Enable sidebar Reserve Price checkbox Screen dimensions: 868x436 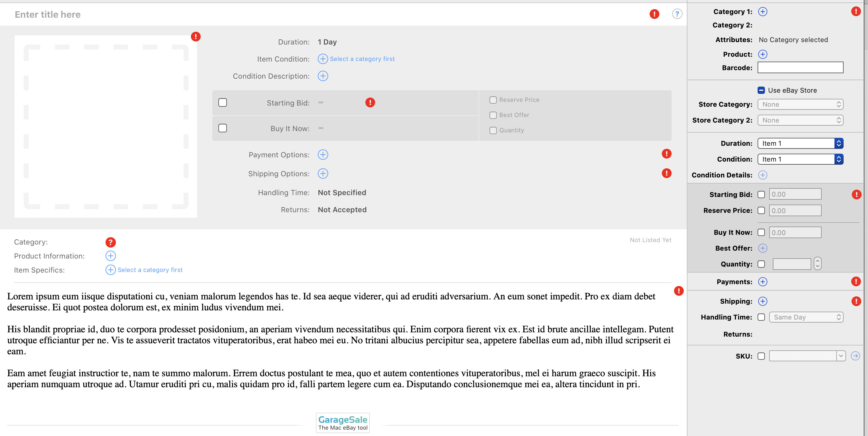coord(761,210)
